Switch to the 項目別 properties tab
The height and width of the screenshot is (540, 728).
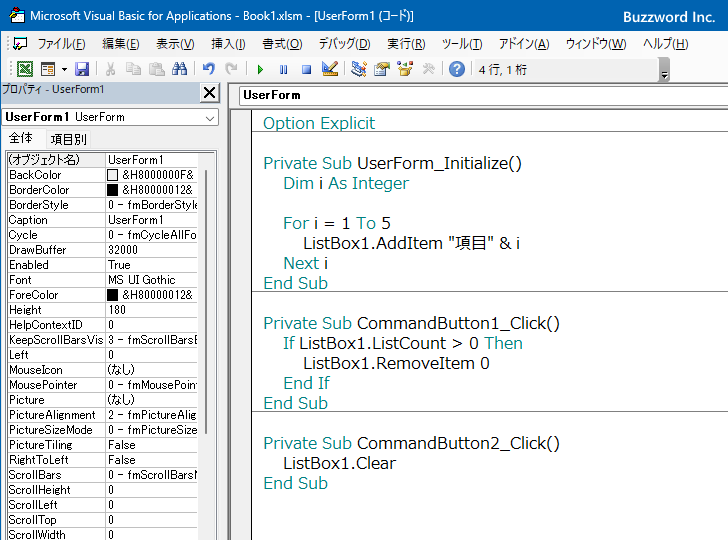(69, 139)
